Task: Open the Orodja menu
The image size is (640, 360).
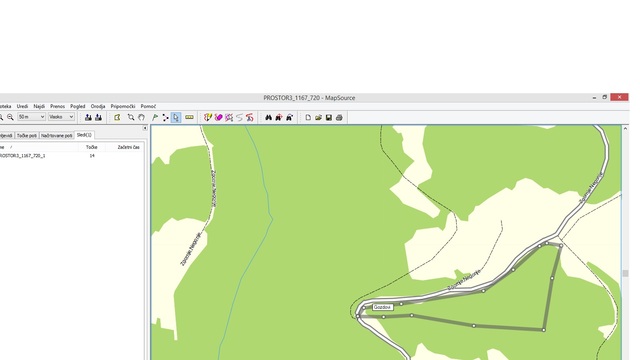Action: [x=98, y=106]
